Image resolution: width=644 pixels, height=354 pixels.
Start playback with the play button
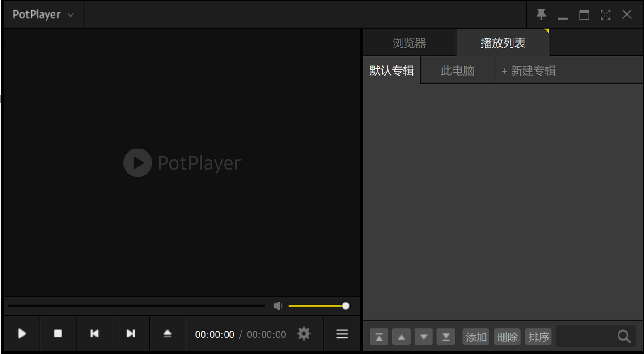coord(21,333)
